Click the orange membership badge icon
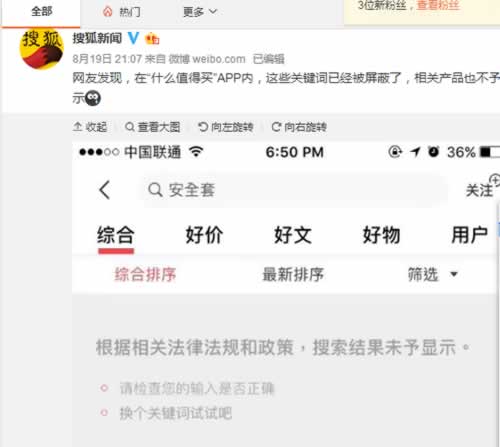500x447 pixels. [152, 39]
